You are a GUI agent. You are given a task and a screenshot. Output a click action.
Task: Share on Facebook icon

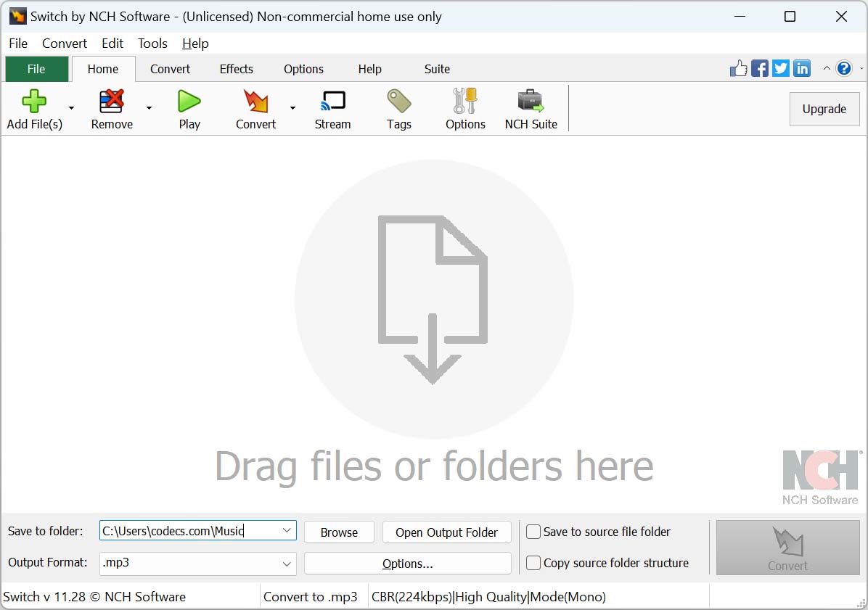(x=759, y=69)
